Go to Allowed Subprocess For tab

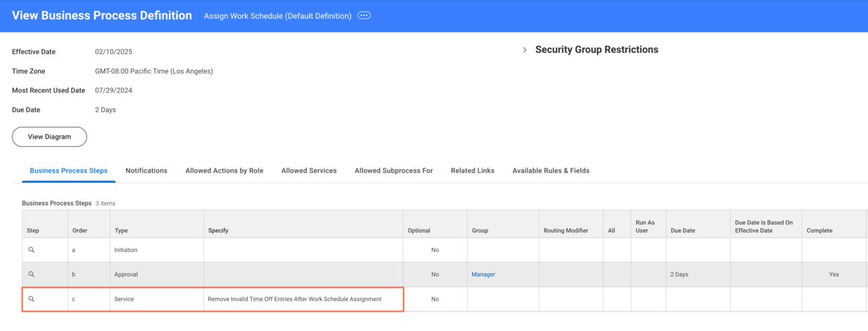click(x=394, y=171)
